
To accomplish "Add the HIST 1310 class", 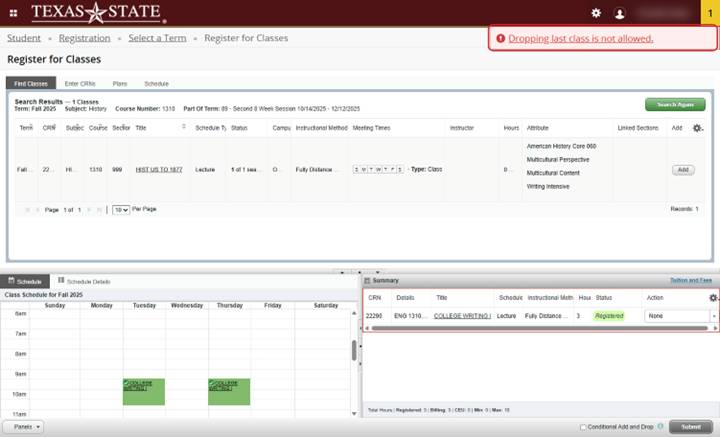I will click(683, 170).
